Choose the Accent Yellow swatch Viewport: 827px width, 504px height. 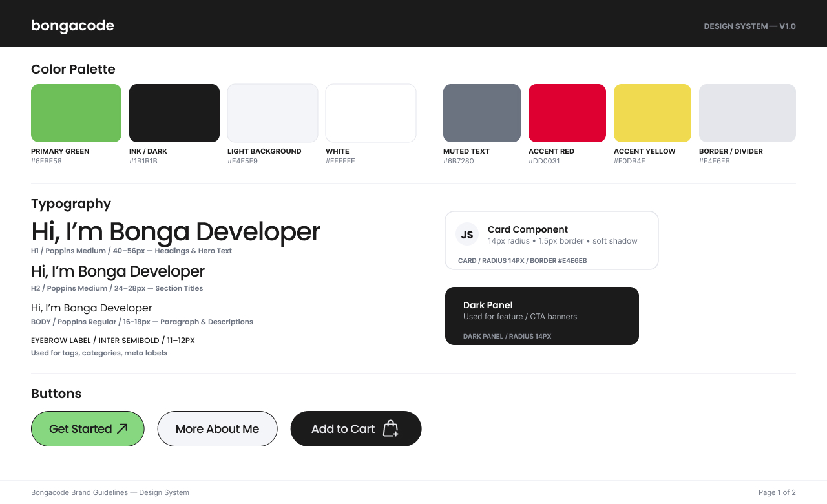point(653,113)
